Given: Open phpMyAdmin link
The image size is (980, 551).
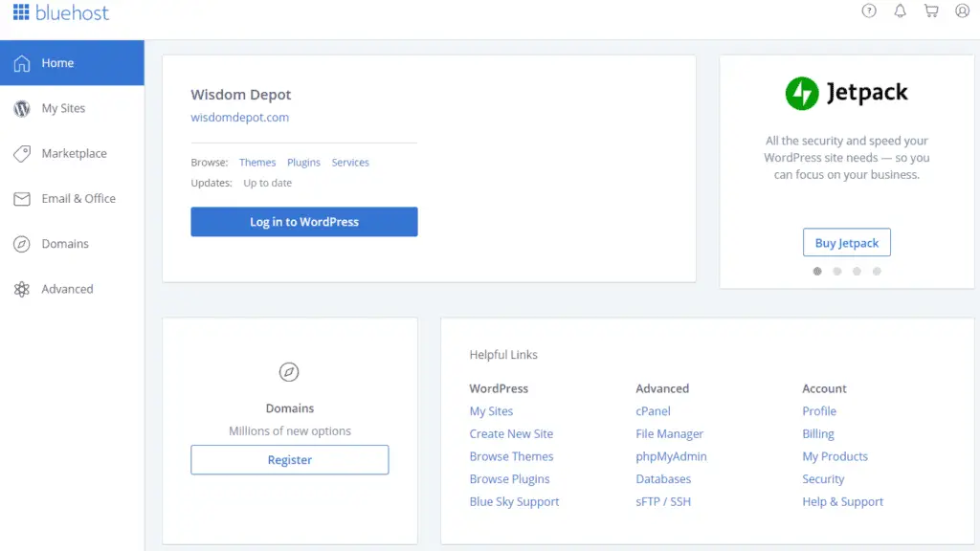Looking at the screenshot, I should click(x=671, y=456).
